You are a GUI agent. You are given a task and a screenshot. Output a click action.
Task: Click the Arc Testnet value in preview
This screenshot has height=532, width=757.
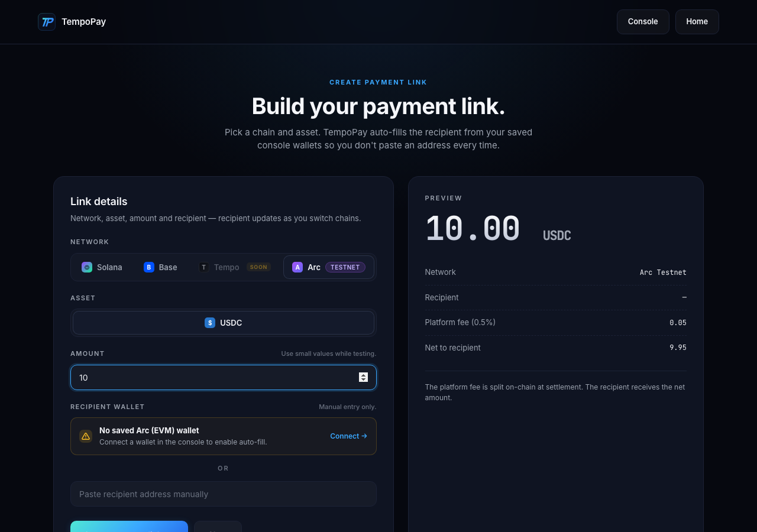coord(663,273)
